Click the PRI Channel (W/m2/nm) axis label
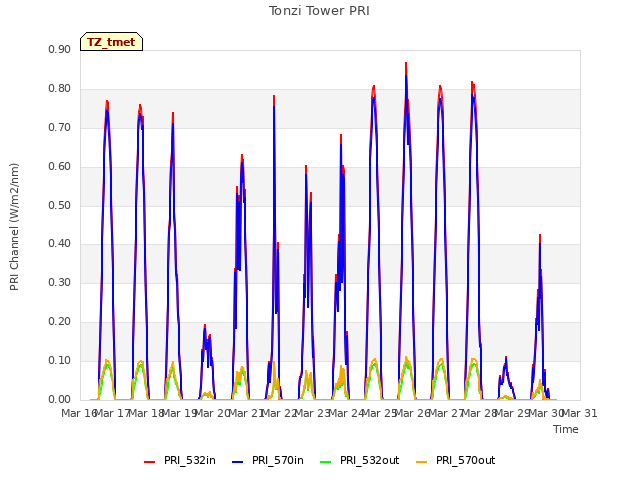 coord(14,227)
